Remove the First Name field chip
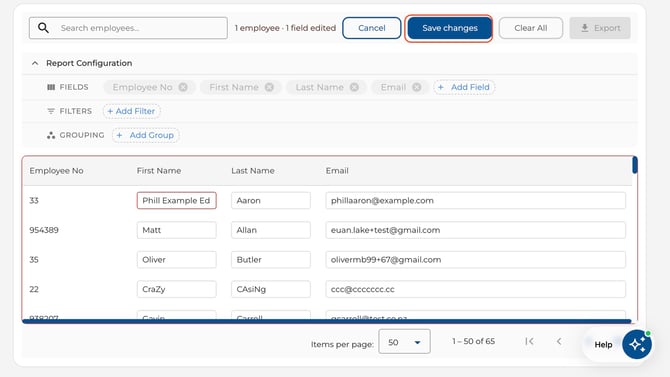This screenshot has width=670, height=377. pos(269,87)
